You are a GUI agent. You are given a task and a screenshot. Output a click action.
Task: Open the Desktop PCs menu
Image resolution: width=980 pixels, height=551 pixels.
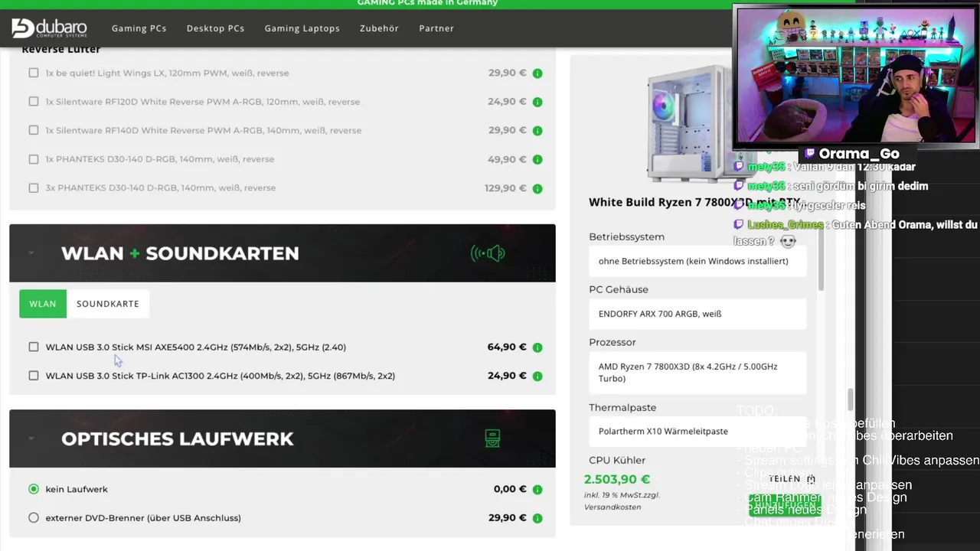[215, 28]
